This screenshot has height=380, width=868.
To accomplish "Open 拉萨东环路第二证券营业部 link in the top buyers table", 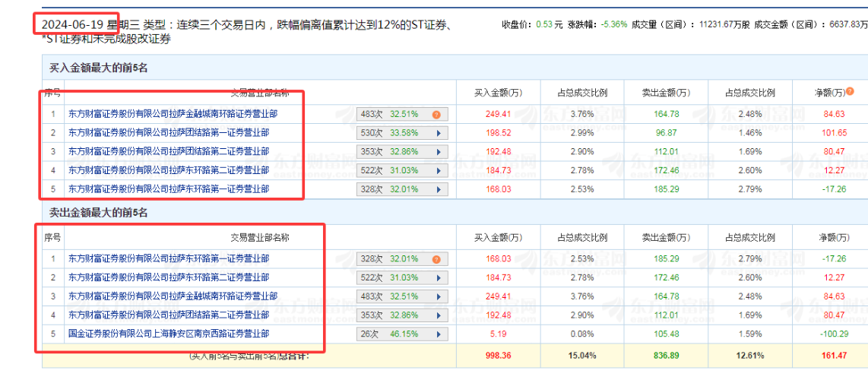I will click(169, 169).
